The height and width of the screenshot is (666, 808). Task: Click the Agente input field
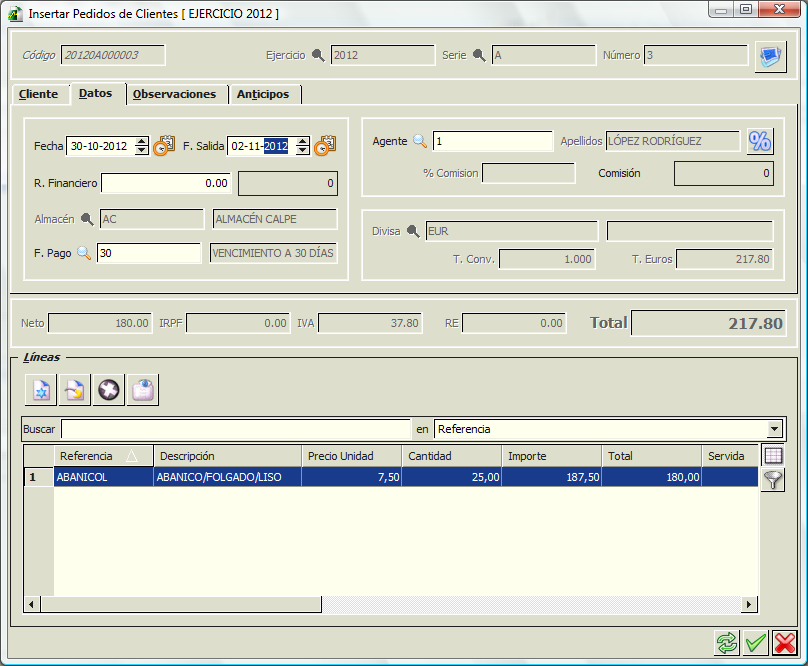tap(493, 141)
